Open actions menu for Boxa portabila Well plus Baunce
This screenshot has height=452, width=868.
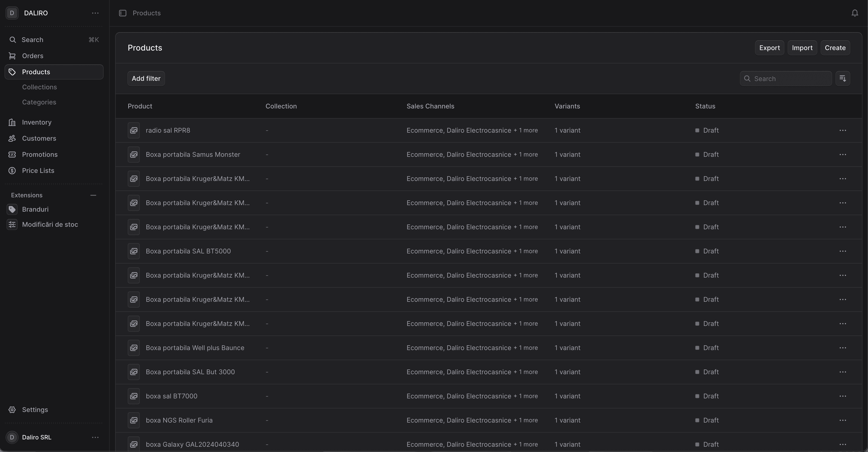842,348
